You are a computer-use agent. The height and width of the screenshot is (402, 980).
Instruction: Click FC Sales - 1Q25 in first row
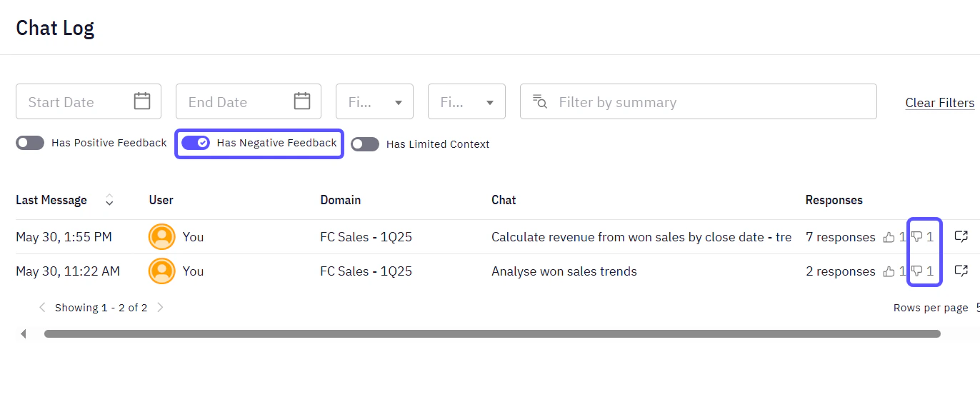[x=366, y=237]
